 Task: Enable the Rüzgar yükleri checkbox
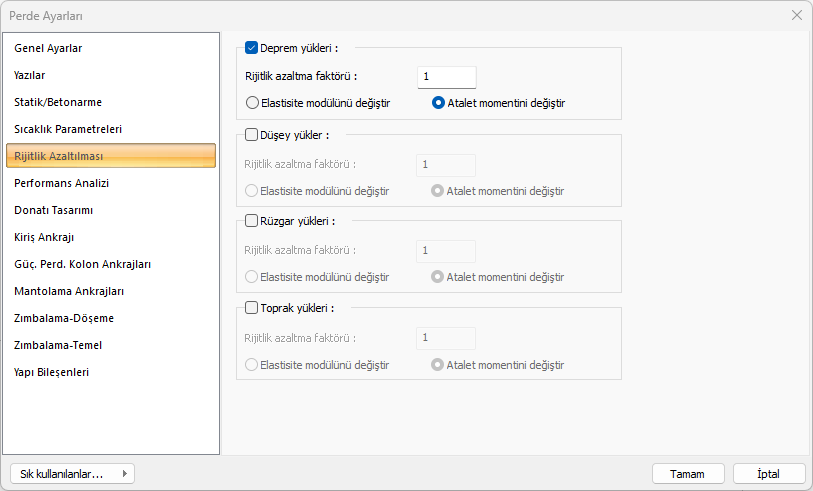click(252, 221)
